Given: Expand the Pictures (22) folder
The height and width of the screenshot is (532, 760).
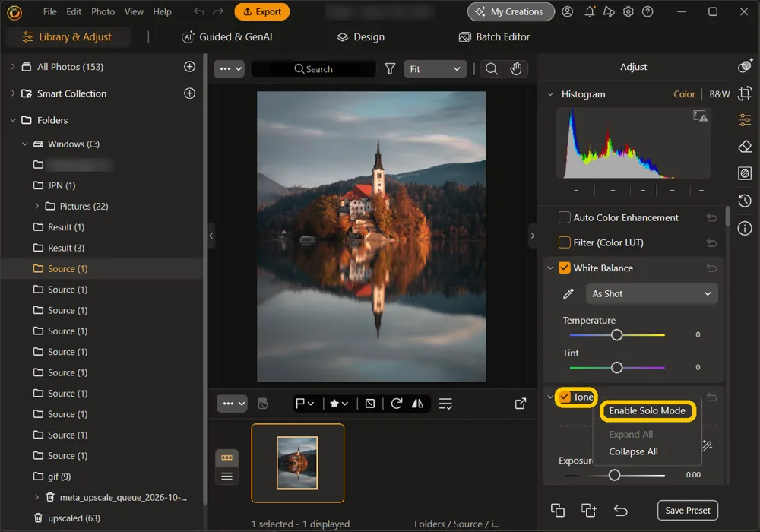Looking at the screenshot, I should [36, 207].
